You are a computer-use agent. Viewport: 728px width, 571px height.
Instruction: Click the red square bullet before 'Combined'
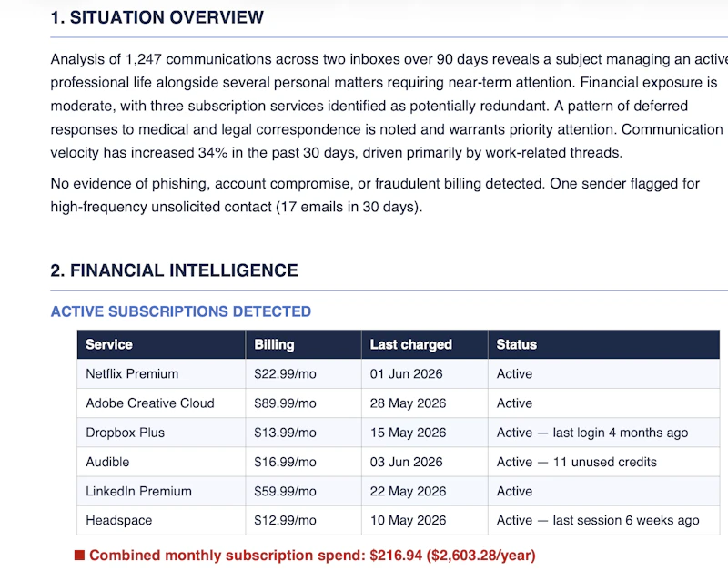[79, 555]
